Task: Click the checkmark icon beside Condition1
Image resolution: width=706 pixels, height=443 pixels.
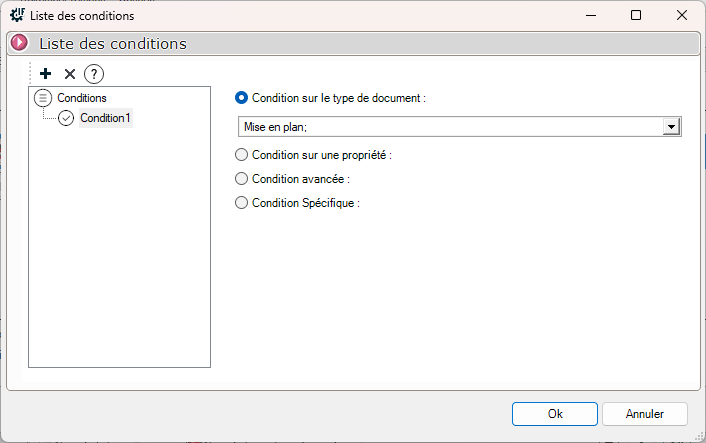Action: (x=67, y=118)
